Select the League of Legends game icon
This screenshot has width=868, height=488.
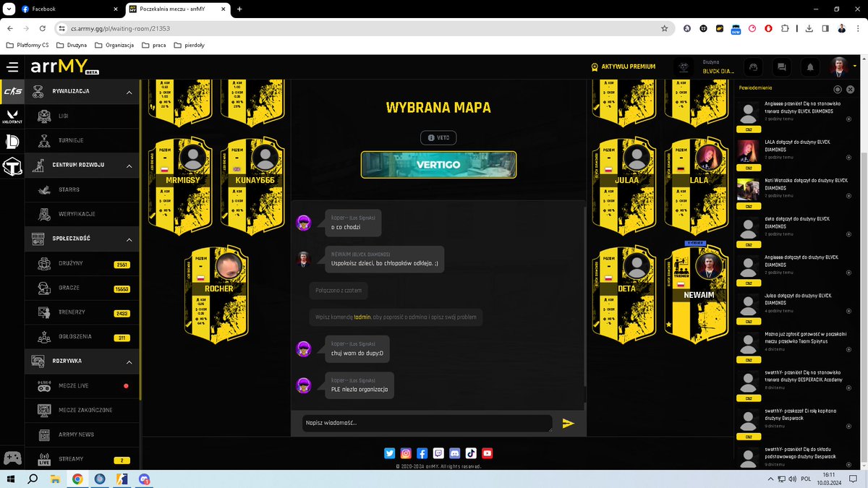(x=12, y=141)
